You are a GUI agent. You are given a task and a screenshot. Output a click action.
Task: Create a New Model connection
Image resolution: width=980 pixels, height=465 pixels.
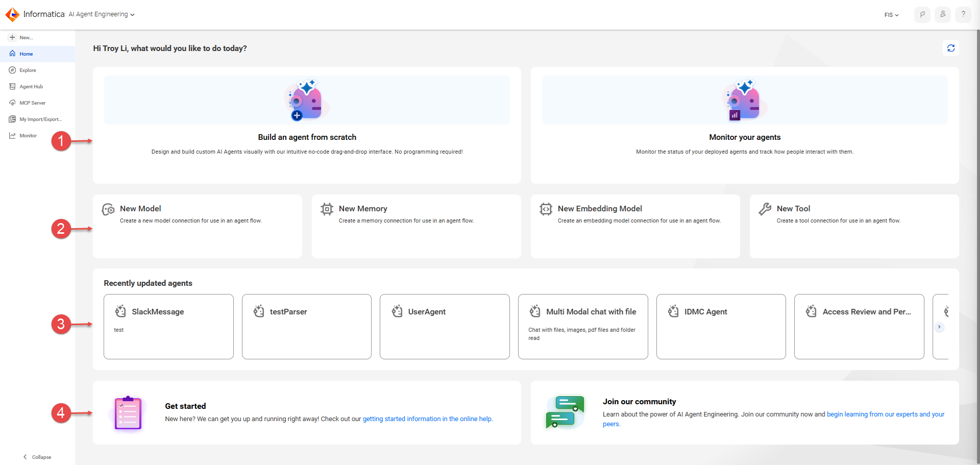click(x=198, y=226)
